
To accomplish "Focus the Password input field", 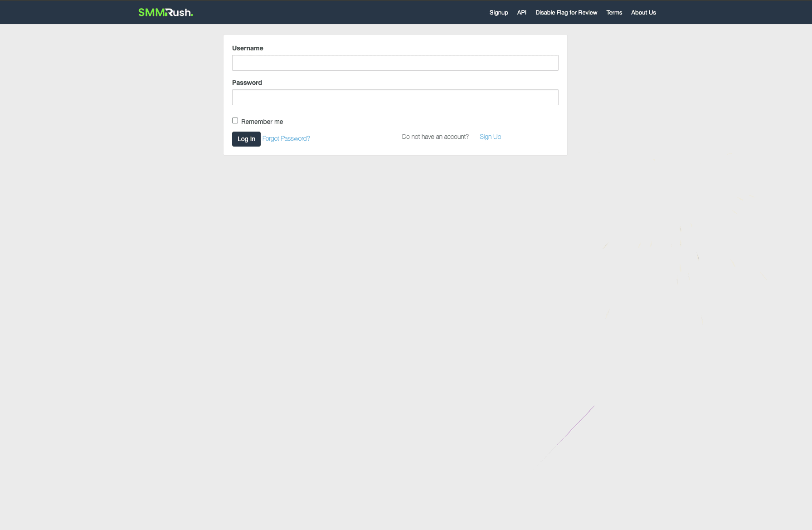I will 395,98.
